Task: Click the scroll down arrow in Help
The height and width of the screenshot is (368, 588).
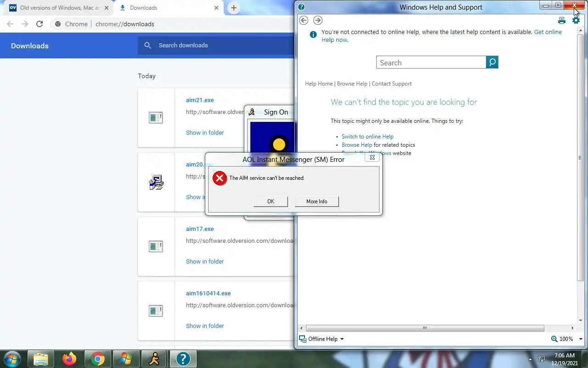Action: click(581, 321)
